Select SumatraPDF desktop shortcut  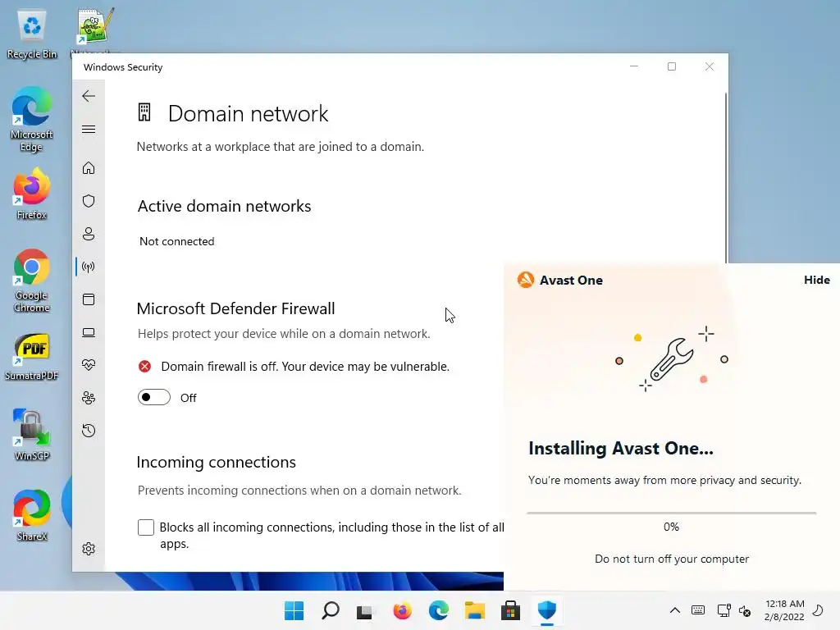[32, 356]
